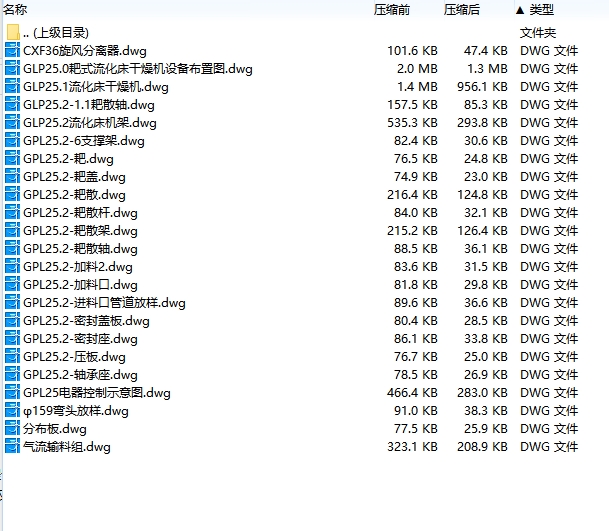Click the 956.1 KB compressed size value
This screenshot has height=531, width=609.
[x=482, y=87]
